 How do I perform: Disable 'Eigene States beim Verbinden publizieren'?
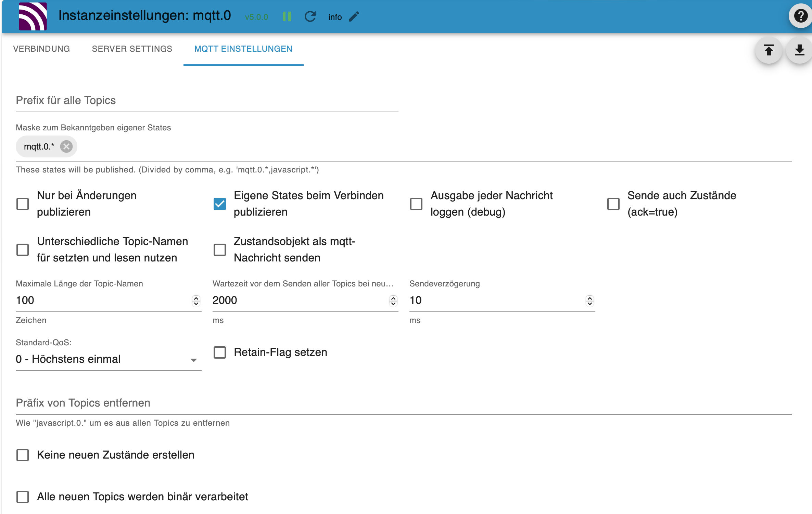pyautogui.click(x=219, y=204)
